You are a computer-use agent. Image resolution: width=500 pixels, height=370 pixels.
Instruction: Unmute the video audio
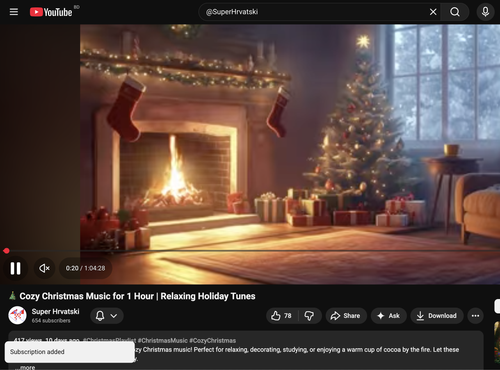(x=44, y=268)
